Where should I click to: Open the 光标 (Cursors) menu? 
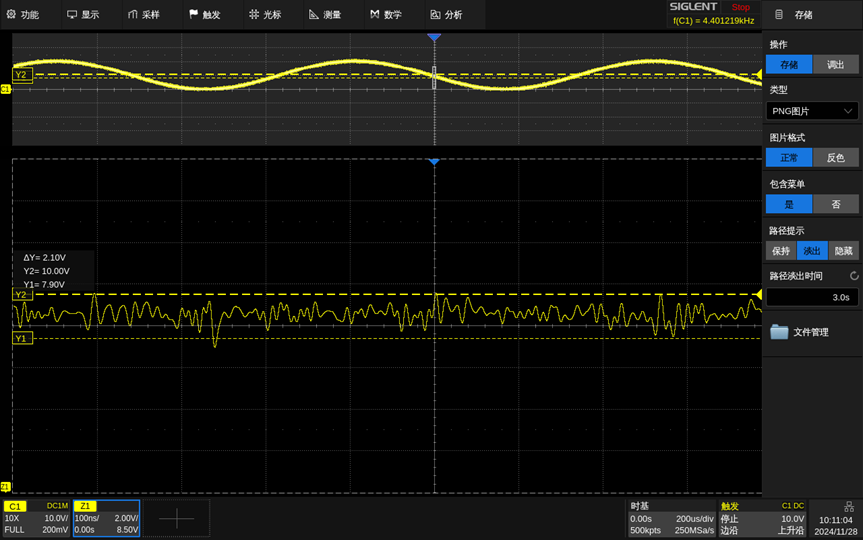coord(265,15)
